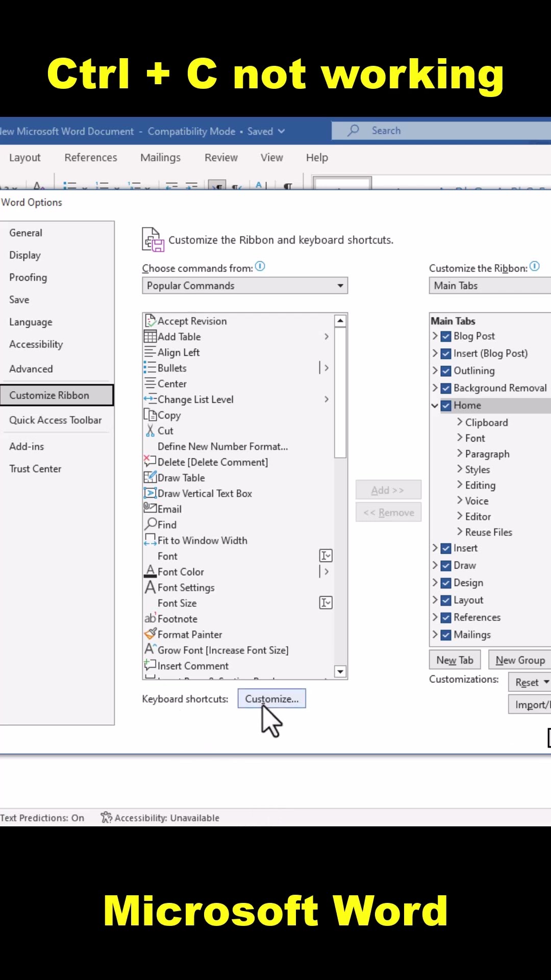The image size is (551, 980).
Task: Open the Layout ribbon tab
Action: click(24, 157)
